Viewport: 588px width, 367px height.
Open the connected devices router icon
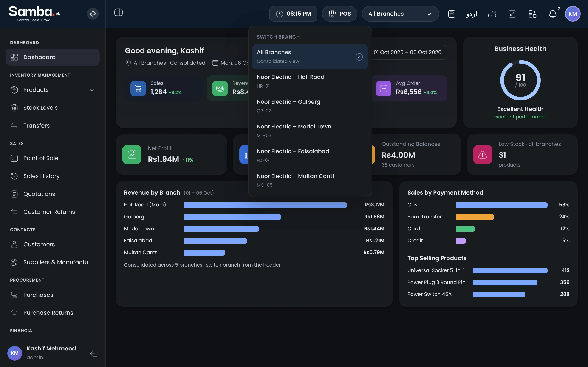pyautogui.click(x=492, y=14)
